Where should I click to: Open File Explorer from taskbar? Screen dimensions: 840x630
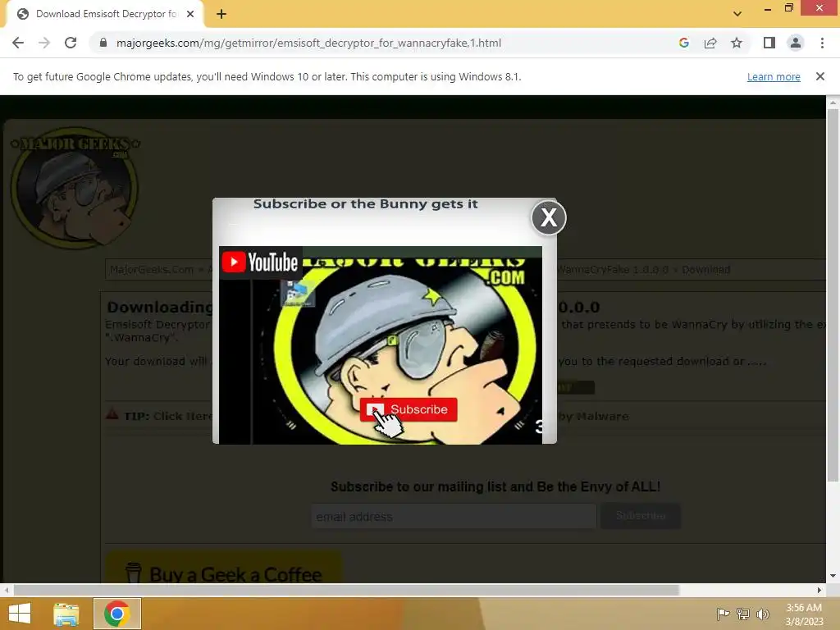(x=66, y=614)
